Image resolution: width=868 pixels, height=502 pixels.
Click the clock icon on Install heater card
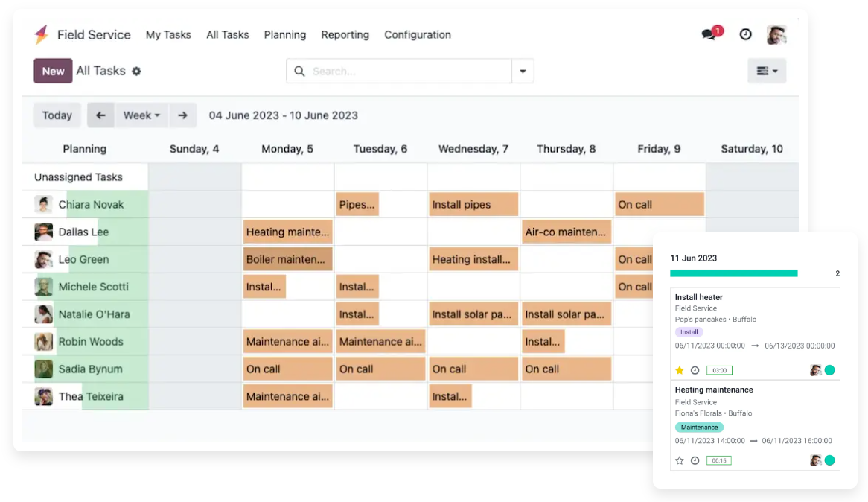coord(695,370)
